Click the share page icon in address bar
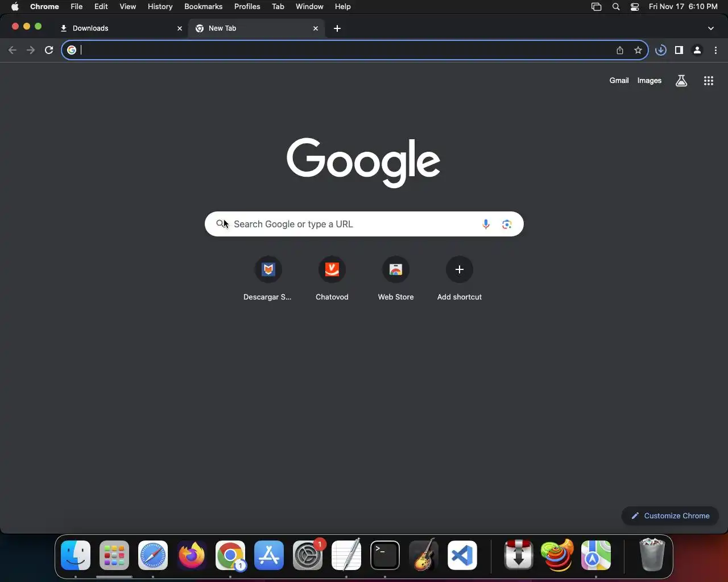 tap(620, 50)
